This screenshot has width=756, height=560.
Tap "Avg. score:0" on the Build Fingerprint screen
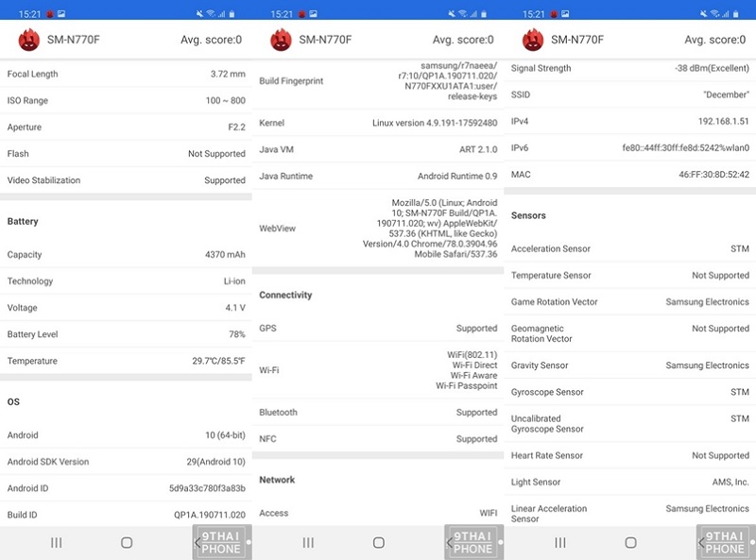point(463,40)
